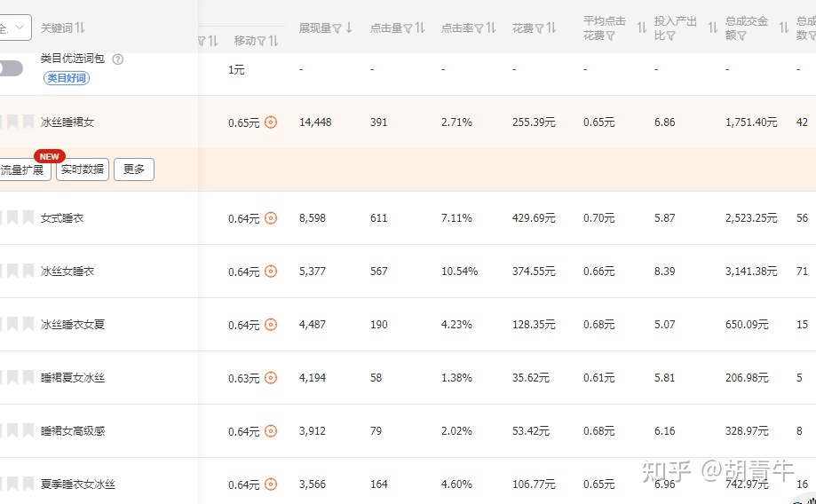The width and height of the screenshot is (816, 504).
Task: Sort 展现量 with the down arrow
Action: point(349,28)
